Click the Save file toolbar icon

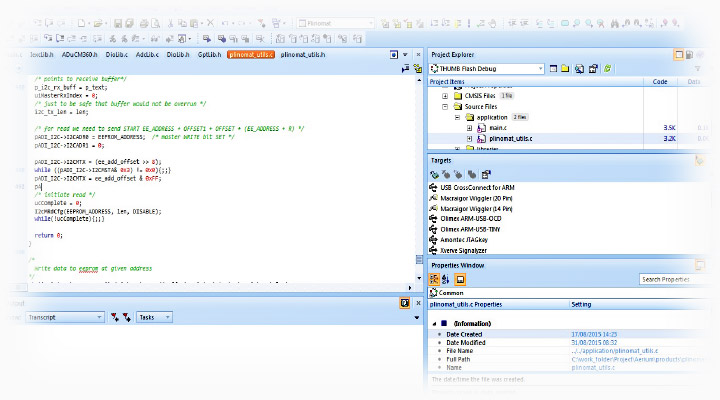(119, 23)
